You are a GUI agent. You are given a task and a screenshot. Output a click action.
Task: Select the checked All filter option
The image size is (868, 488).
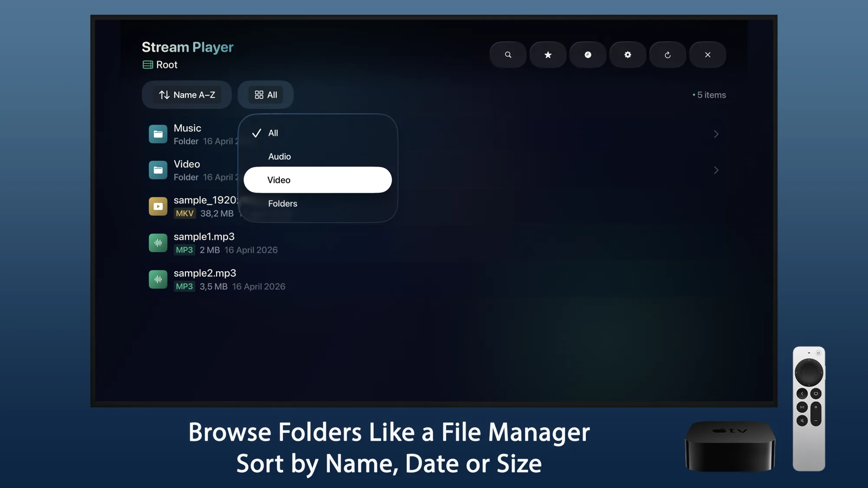[318, 133]
